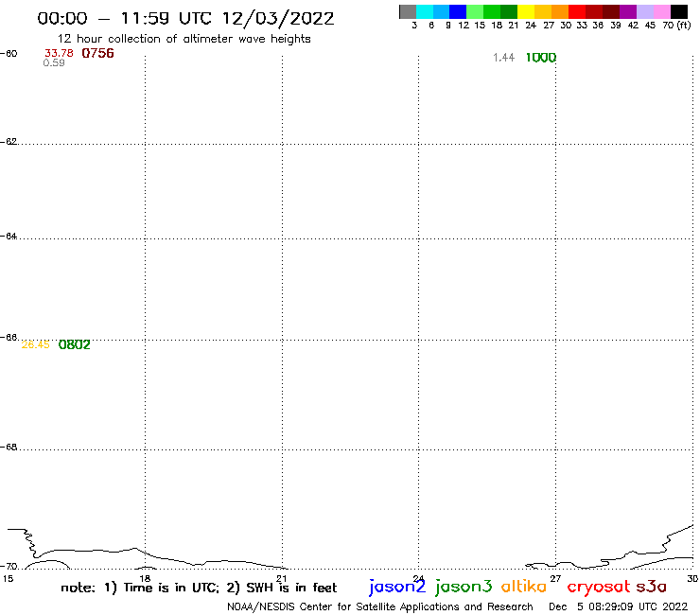Click the gray 0.59 wave value
Image resolution: width=700 pixels, height=615 pixels.
(54, 63)
